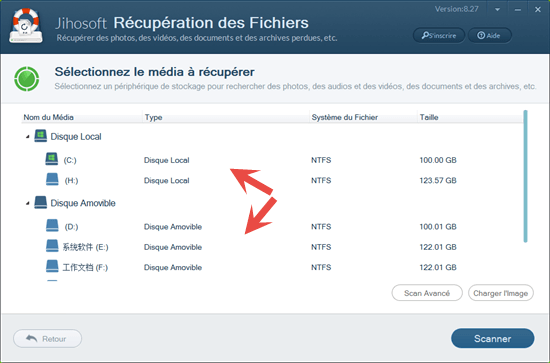550x363 pixels.
Task: Click the NTFS value in the (D:) row
Action: 321,227
